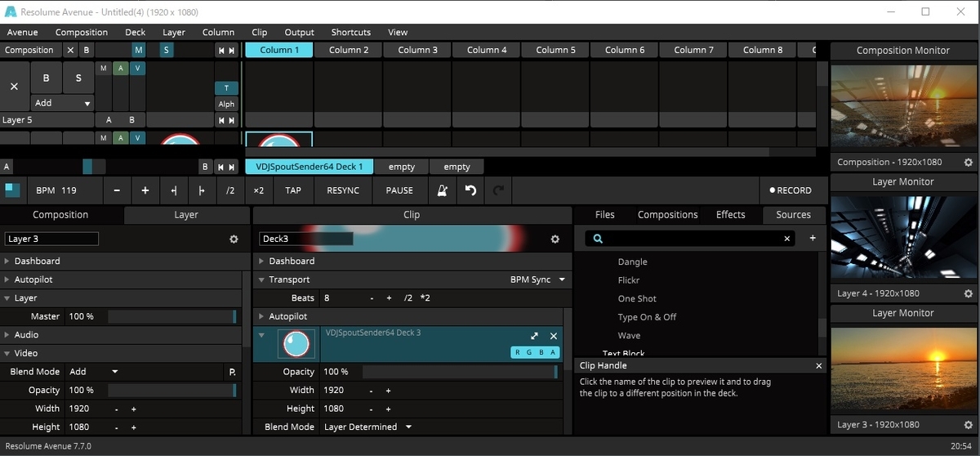Image resolution: width=980 pixels, height=456 pixels.
Task: Double the BPM with the ×2 button
Action: click(x=259, y=190)
